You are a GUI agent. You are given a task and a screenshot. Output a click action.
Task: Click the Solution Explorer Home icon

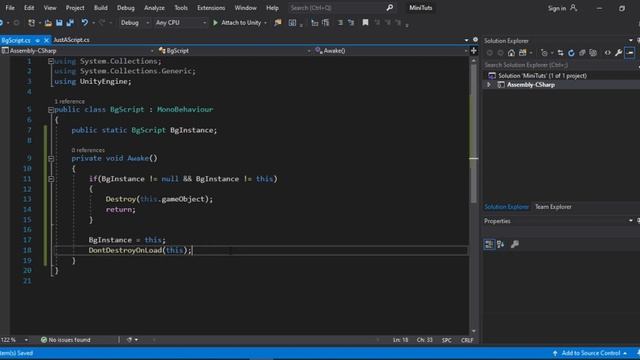[511, 53]
